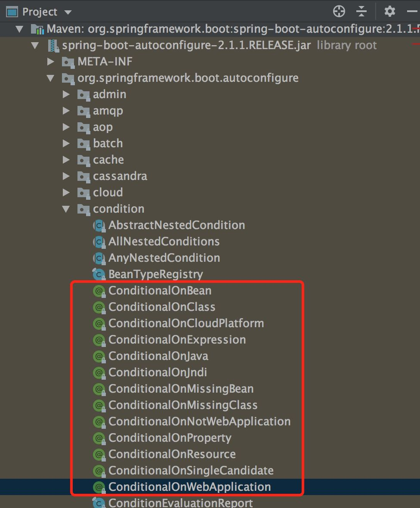Click ConditionalOnWebApplication annotation icon
The width and height of the screenshot is (420, 508).
click(99, 487)
